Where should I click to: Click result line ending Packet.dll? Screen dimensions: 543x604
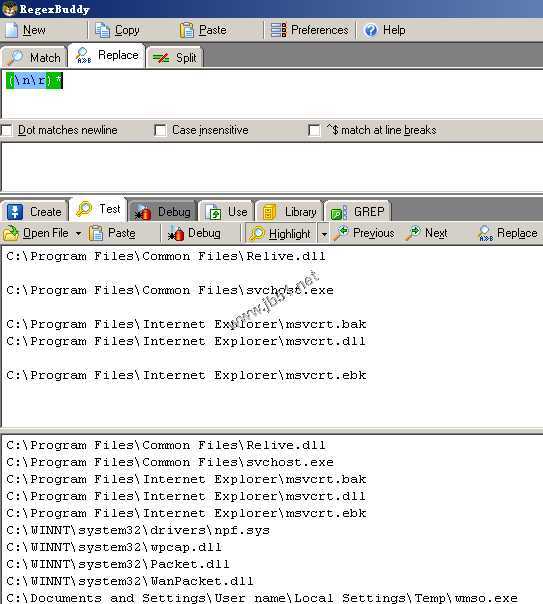[x=118, y=564]
